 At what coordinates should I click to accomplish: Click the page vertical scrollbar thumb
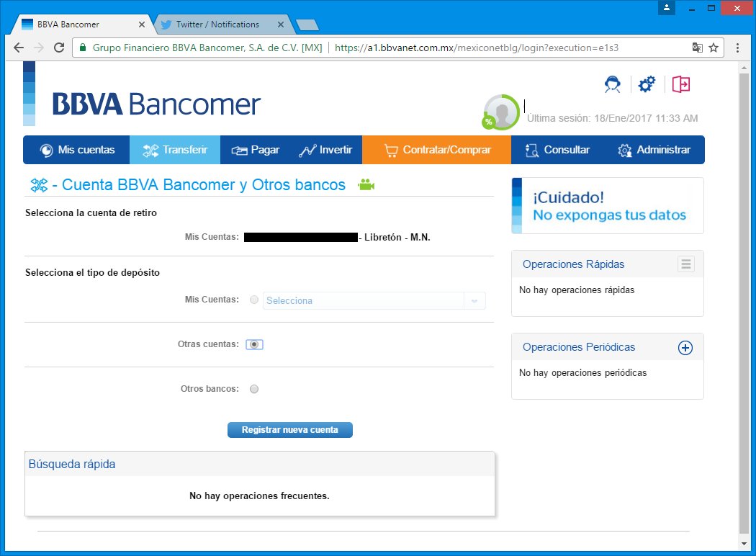pyautogui.click(x=744, y=304)
